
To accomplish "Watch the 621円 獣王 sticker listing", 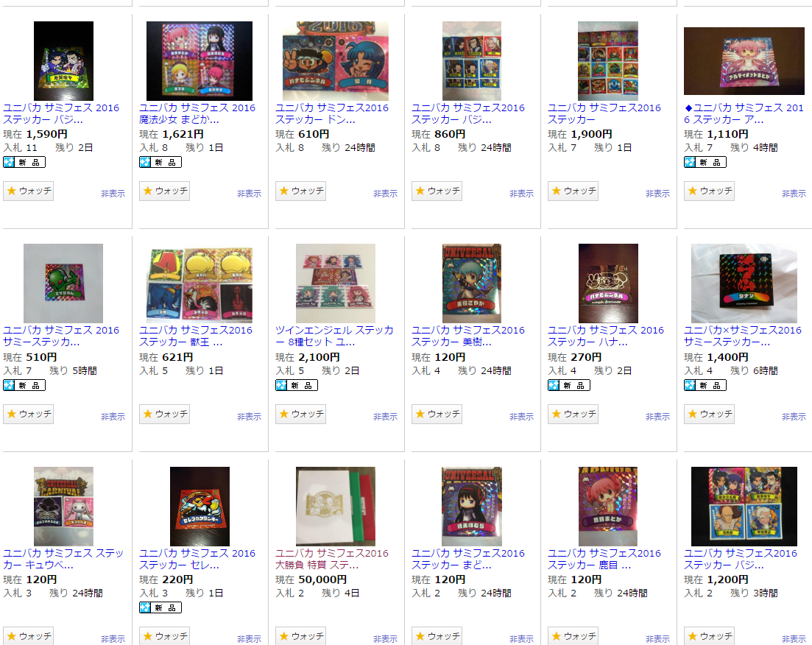I will (x=165, y=414).
